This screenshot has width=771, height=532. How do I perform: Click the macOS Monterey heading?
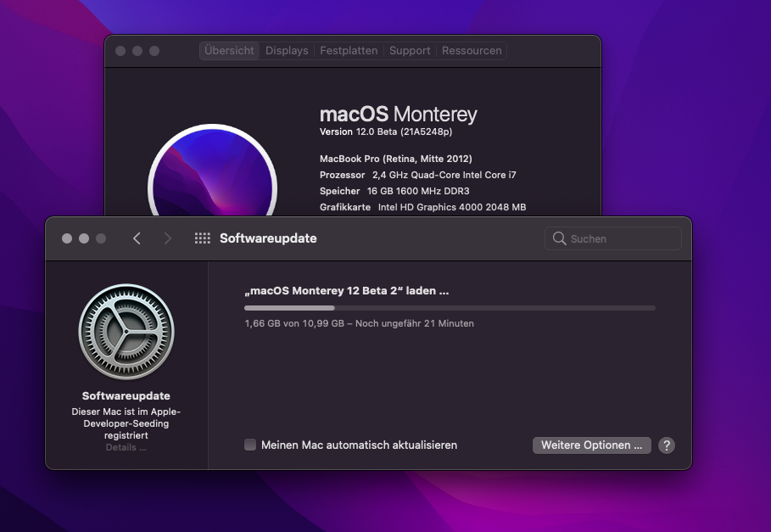[399, 115]
